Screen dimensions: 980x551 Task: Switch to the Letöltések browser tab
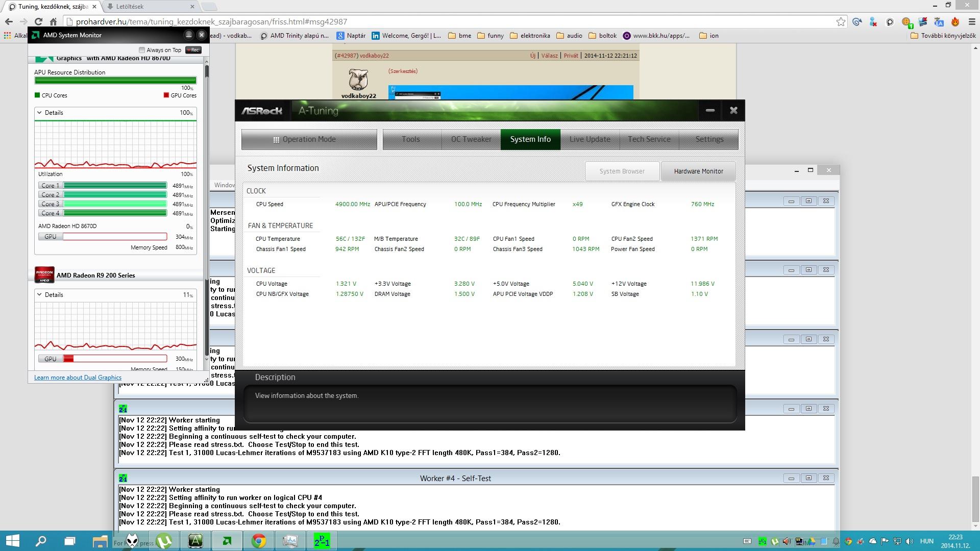click(151, 7)
